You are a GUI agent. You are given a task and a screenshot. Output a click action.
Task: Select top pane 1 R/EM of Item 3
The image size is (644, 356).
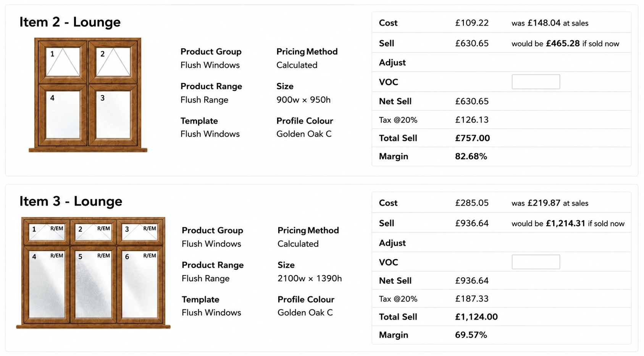[47, 232]
